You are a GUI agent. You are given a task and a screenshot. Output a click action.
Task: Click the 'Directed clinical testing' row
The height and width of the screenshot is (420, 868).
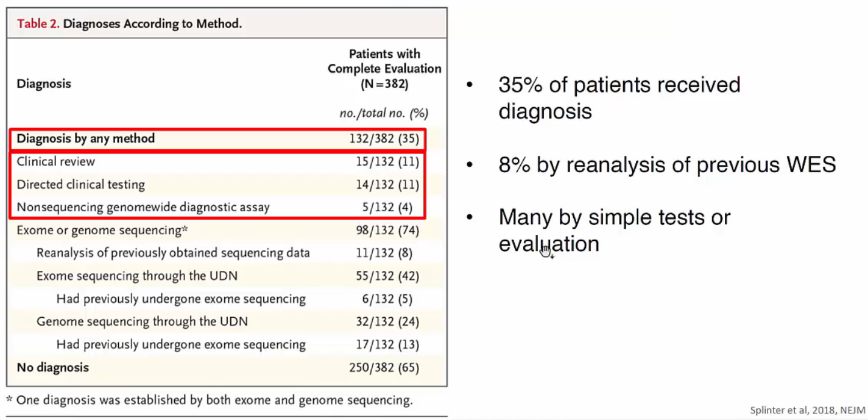tap(217, 184)
